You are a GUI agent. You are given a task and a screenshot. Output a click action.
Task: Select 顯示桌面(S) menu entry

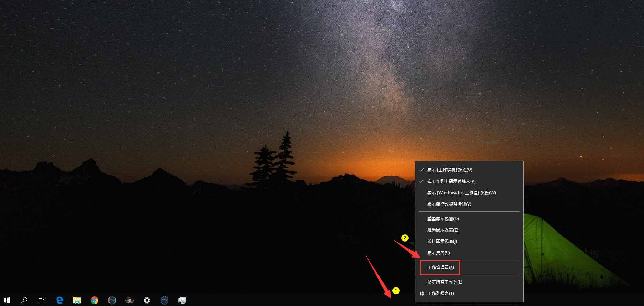[x=469, y=253]
